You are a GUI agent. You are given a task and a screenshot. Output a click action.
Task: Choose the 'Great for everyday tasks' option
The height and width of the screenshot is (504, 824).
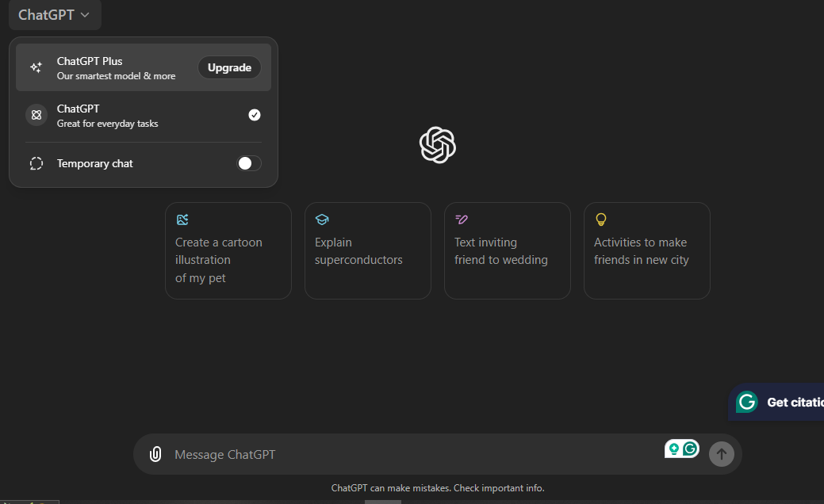107,124
